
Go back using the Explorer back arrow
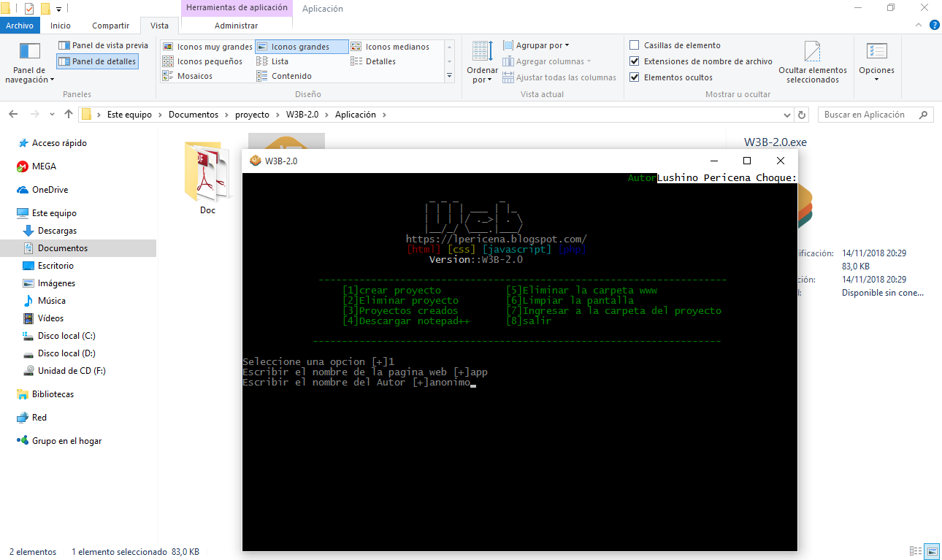pos(13,115)
